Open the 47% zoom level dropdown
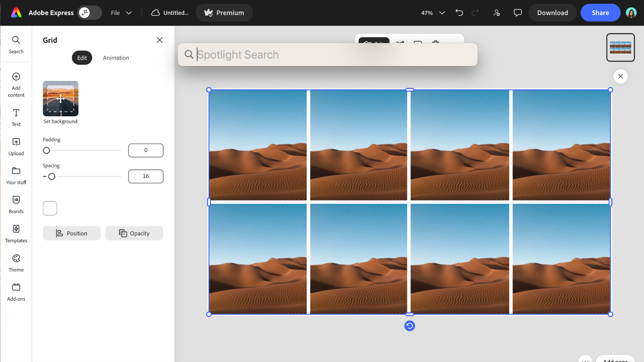 pyautogui.click(x=433, y=13)
